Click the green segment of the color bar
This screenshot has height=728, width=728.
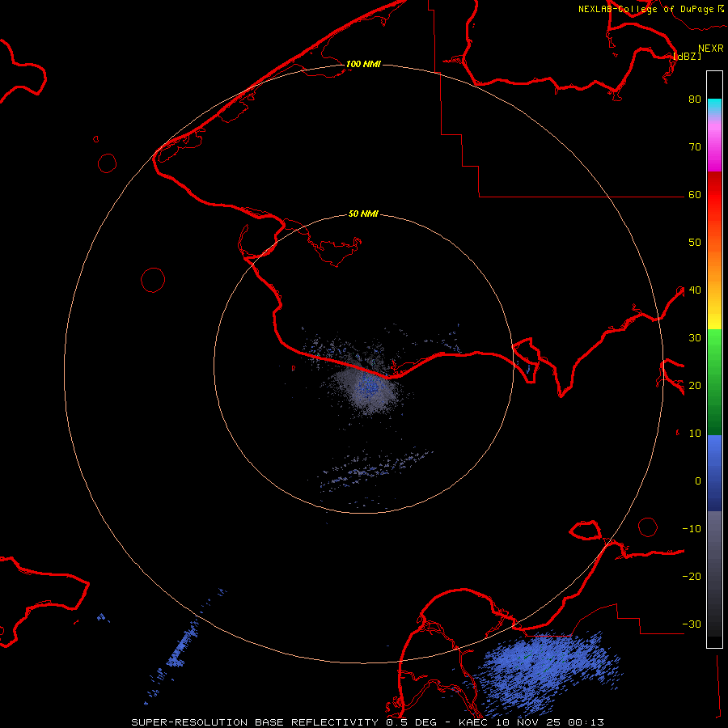714,382
